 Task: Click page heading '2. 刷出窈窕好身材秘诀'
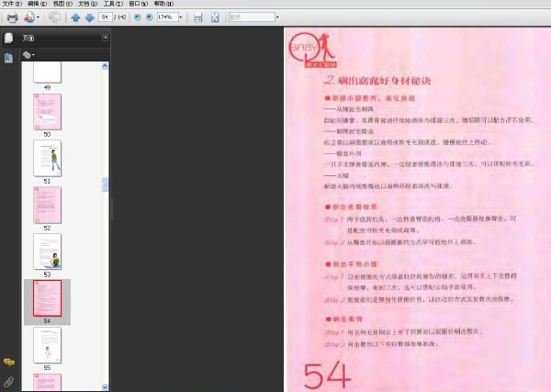pyautogui.click(x=377, y=81)
